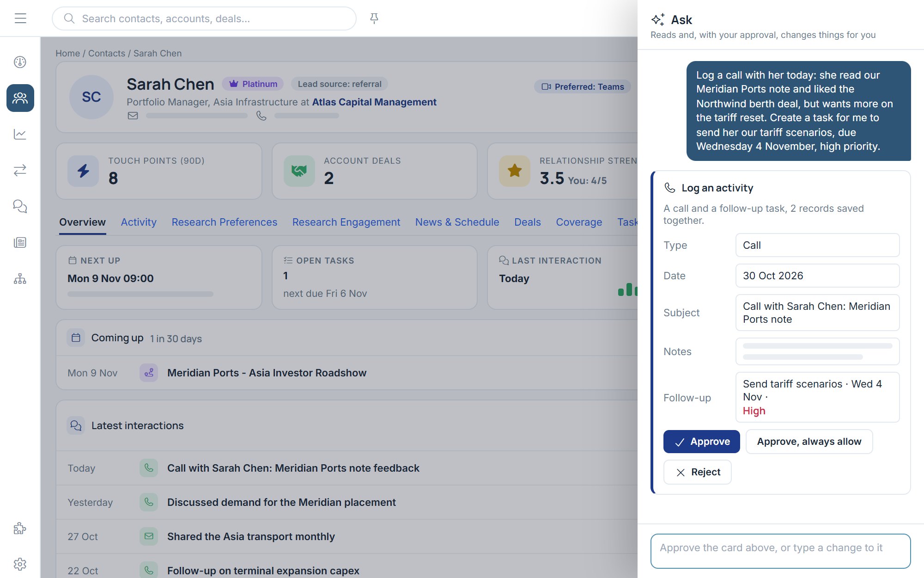The height and width of the screenshot is (578, 924).
Task: Switch to the Activity tab
Action: pyautogui.click(x=139, y=222)
